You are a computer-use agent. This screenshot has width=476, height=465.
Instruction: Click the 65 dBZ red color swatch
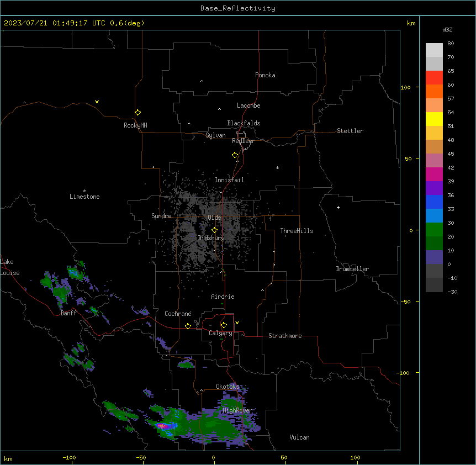pos(434,78)
